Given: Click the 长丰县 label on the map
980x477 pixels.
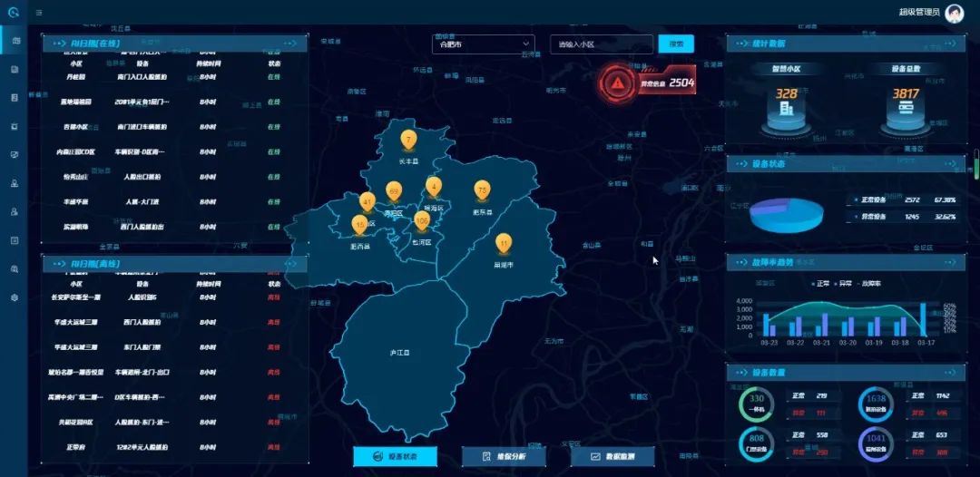Looking at the screenshot, I should tap(408, 161).
